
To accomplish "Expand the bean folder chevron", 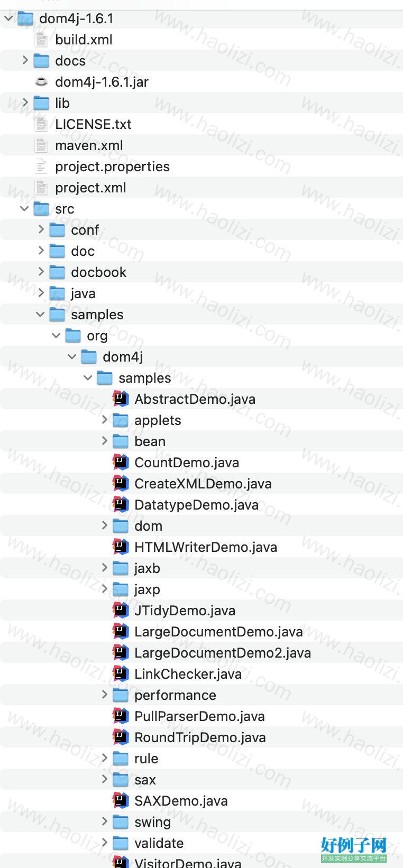I will tap(104, 441).
